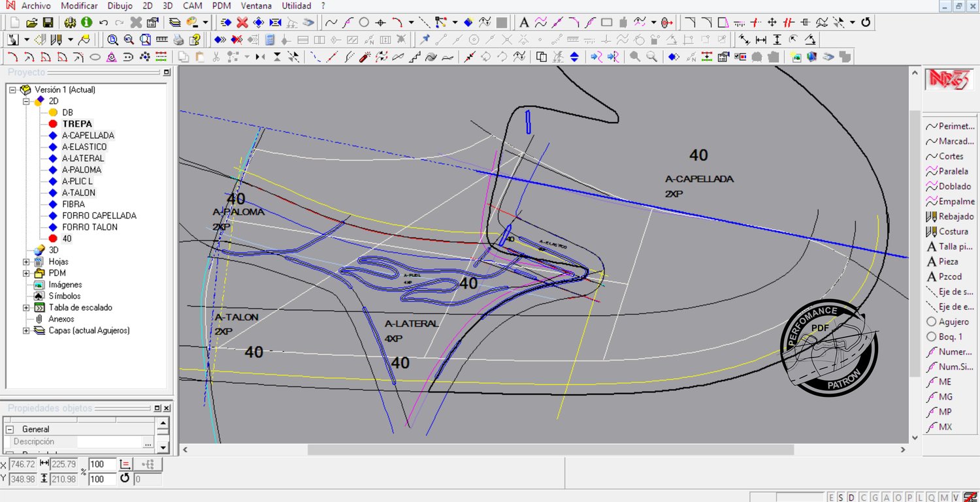Click the Descripción ellipsis button
This screenshot has height=502, width=980.
point(148,443)
